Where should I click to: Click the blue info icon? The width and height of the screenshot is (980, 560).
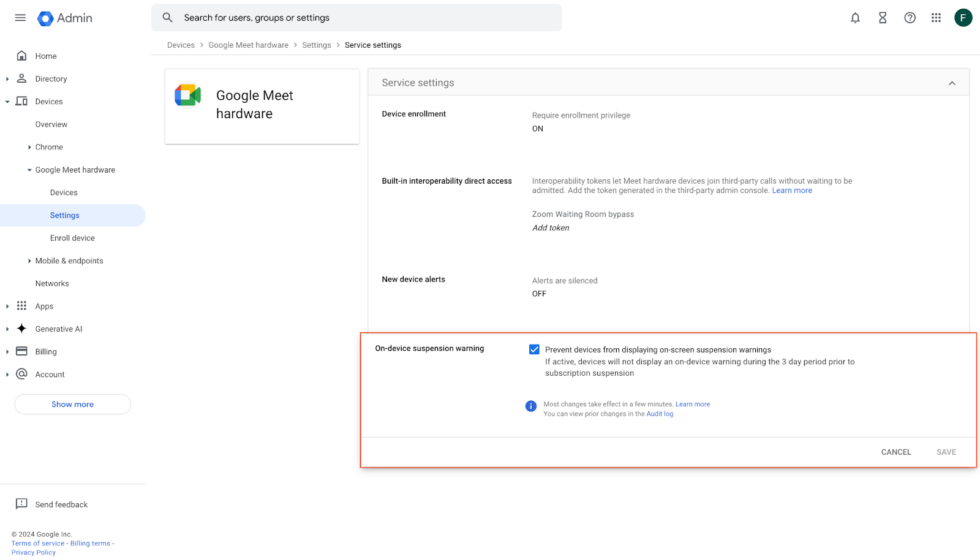(531, 406)
